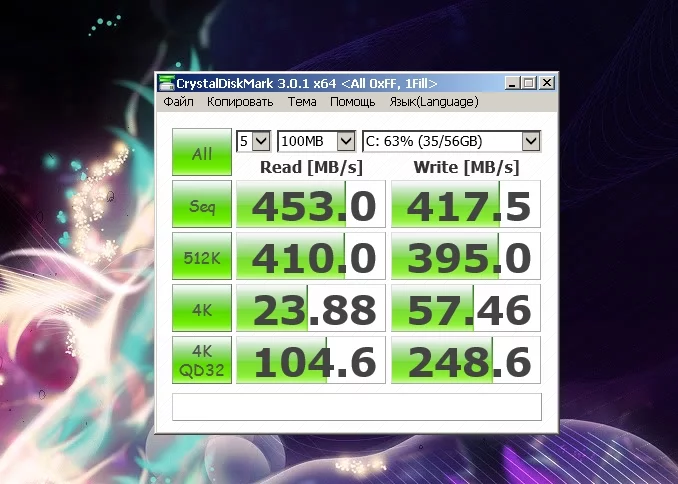Screen dimensions: 678x484
Task: Open the Копировать menu
Action: click(x=240, y=102)
